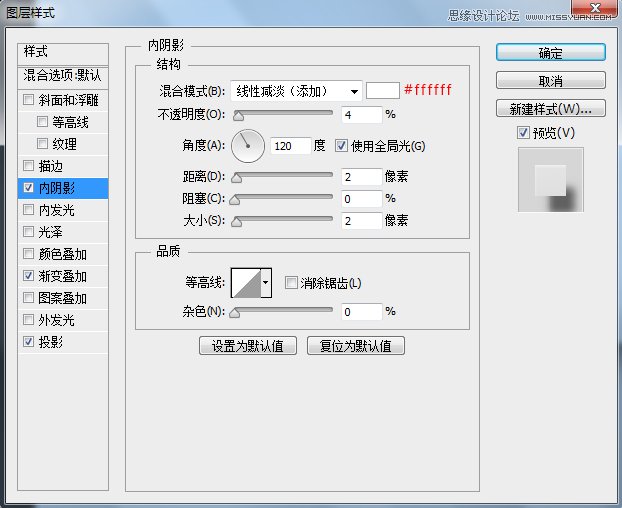Select the 描边 style row
This screenshot has width=622, height=508.
[x=63, y=166]
